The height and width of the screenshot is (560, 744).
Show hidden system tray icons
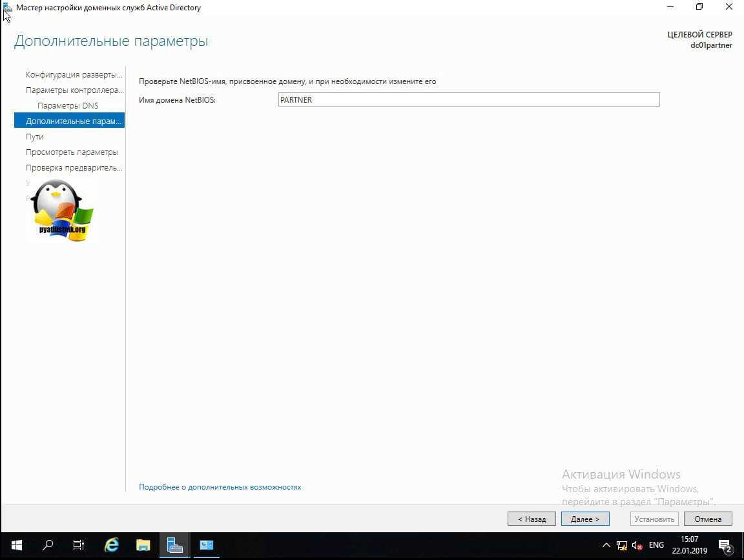click(606, 545)
